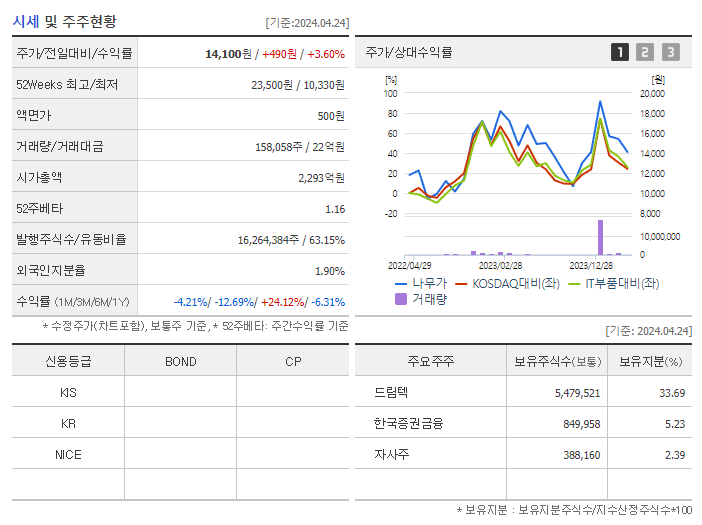Click the IT부품대비(좌) green legend marker
This screenshot has height=525, width=702.
pos(574,284)
